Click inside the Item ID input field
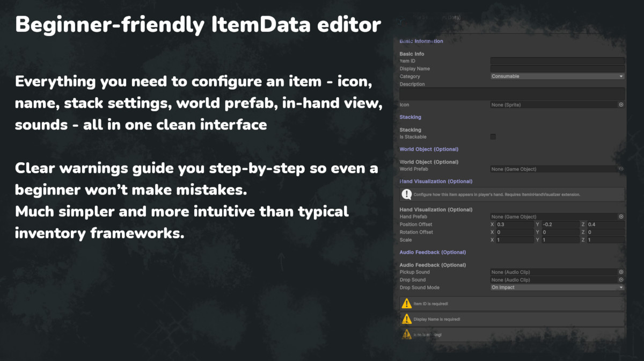Screen dimensions: 644x361 coord(557,61)
